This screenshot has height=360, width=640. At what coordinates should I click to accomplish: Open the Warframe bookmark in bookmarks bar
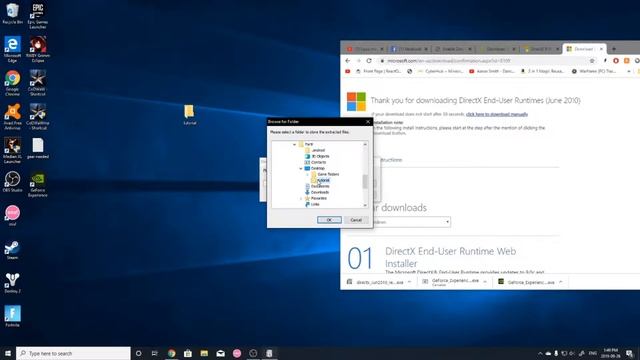(x=594, y=71)
